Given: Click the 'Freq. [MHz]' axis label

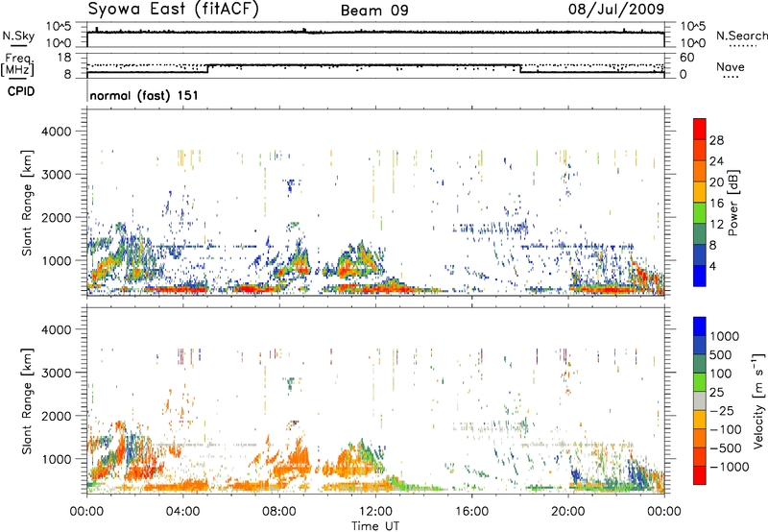Looking at the screenshot, I should pos(17,65).
